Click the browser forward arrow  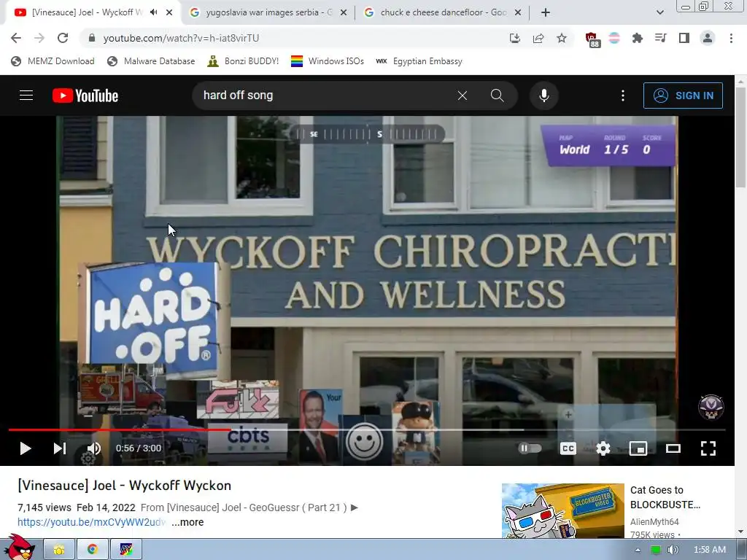(39, 38)
